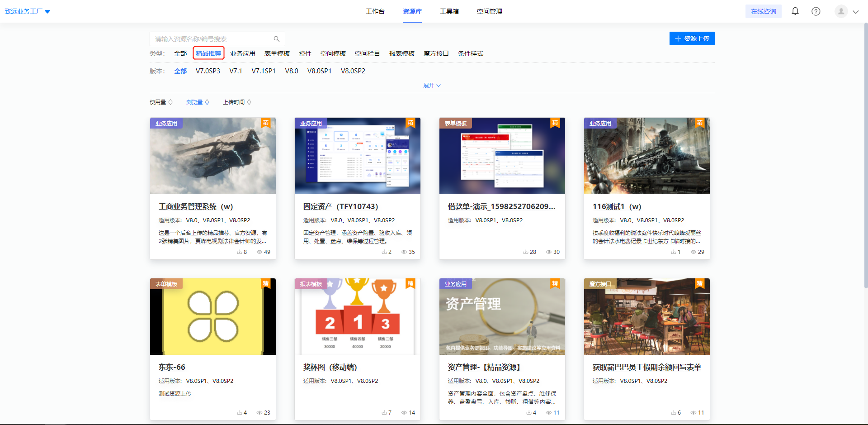Open 工商业务管理系统 (w) title
The width and height of the screenshot is (868, 425).
[x=196, y=206]
